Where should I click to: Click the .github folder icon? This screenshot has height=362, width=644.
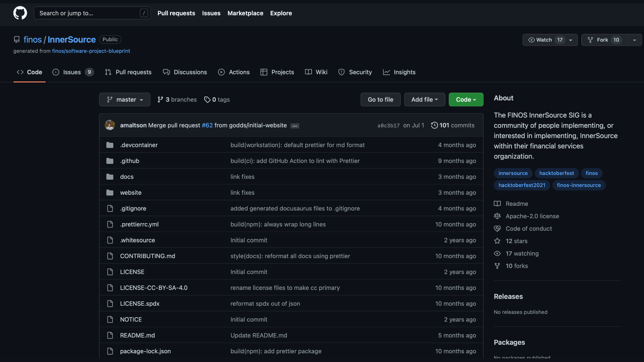click(x=110, y=161)
